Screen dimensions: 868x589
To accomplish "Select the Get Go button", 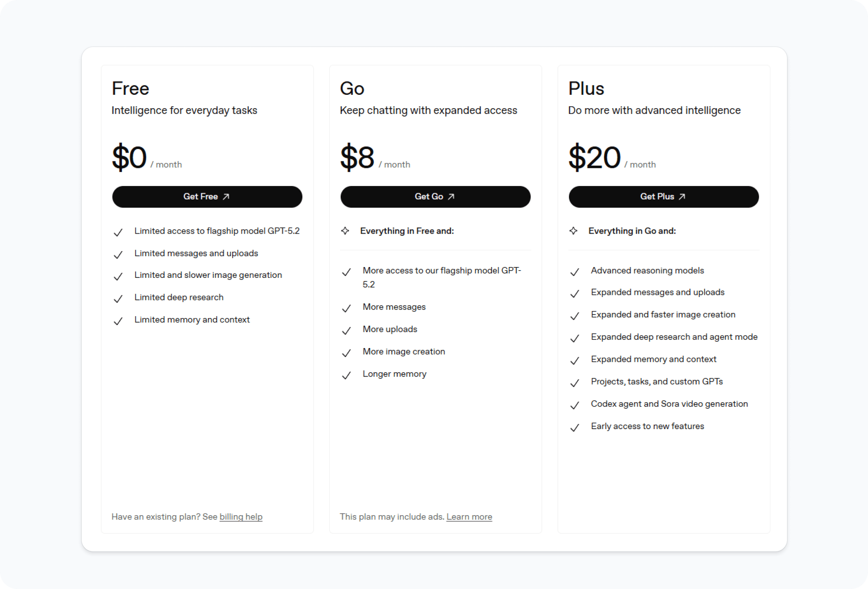I will (x=435, y=196).
